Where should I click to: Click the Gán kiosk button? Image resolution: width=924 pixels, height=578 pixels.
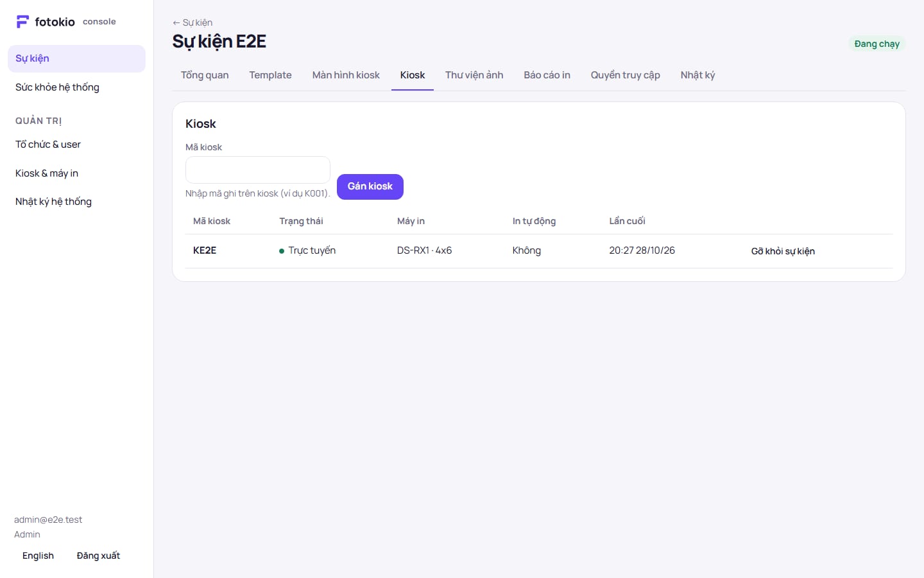click(370, 187)
